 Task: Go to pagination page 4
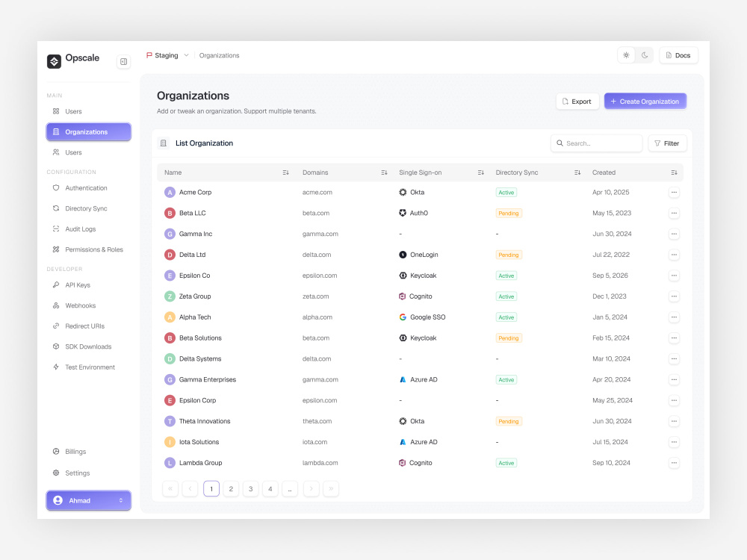click(x=270, y=488)
